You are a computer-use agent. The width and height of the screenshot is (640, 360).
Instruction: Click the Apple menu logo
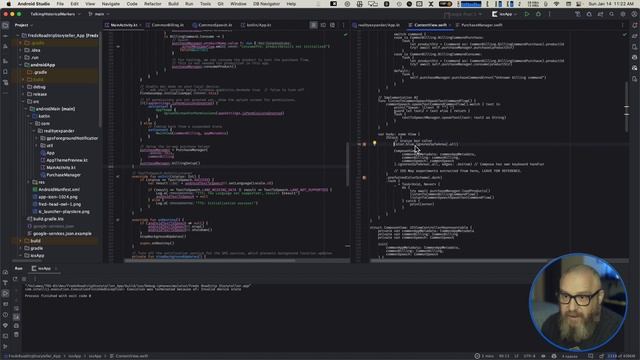tap(9, 4)
